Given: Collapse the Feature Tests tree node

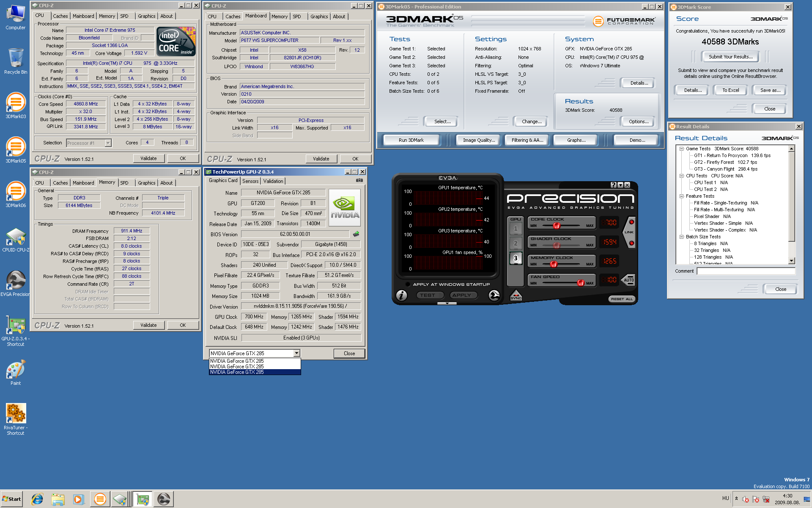Looking at the screenshot, I should (681, 196).
